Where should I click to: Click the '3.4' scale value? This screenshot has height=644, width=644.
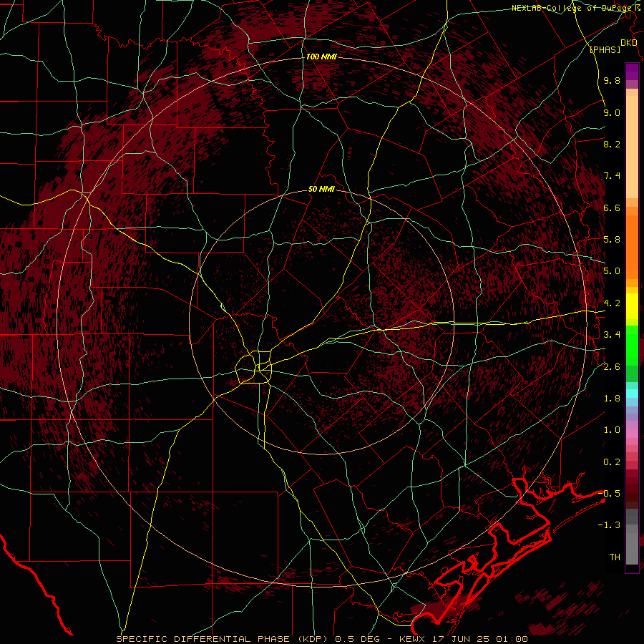612,335
